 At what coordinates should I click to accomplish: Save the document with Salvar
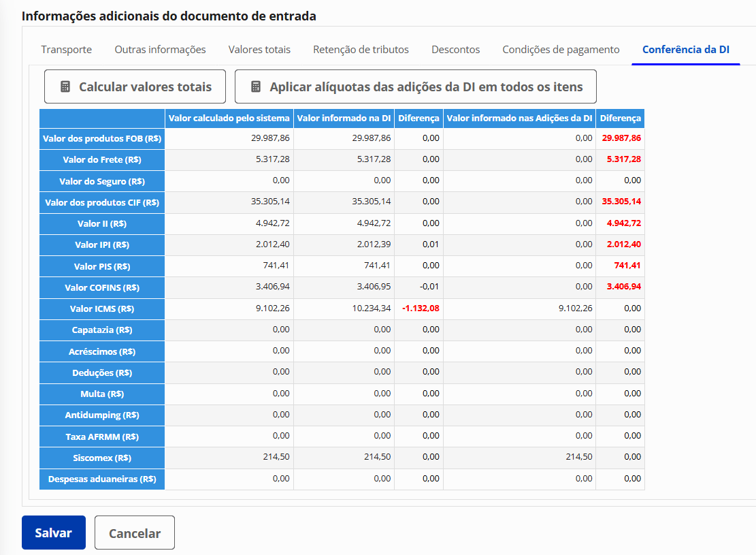tap(54, 533)
